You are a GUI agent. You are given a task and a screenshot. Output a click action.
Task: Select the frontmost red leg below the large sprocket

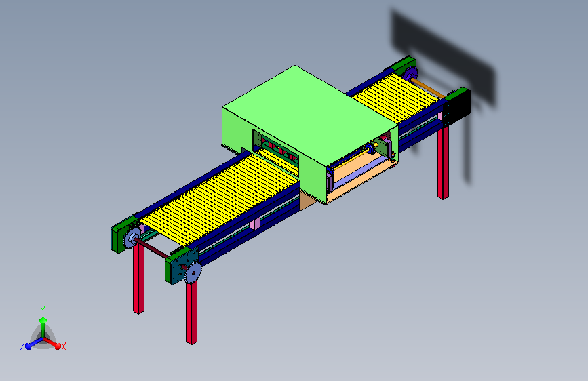click(x=191, y=312)
